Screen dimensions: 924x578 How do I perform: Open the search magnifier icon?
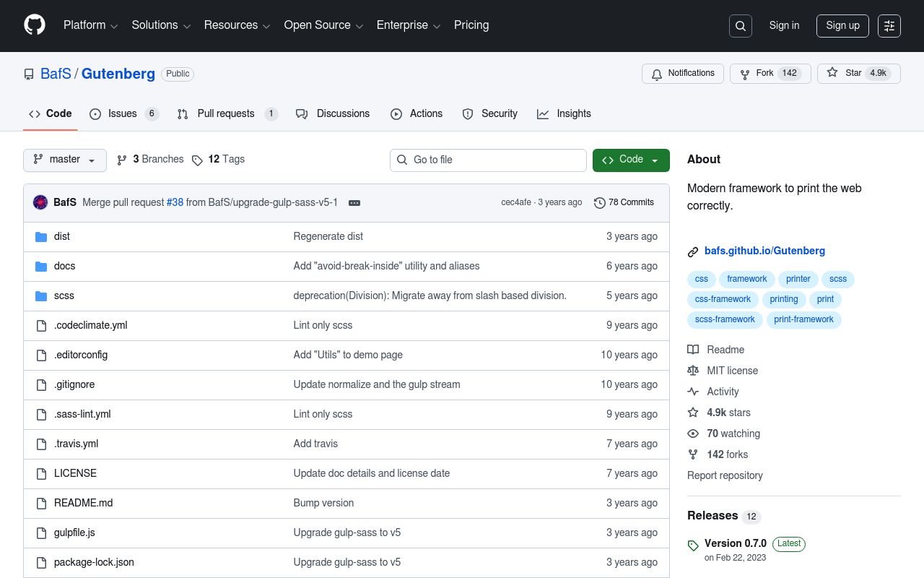click(741, 26)
